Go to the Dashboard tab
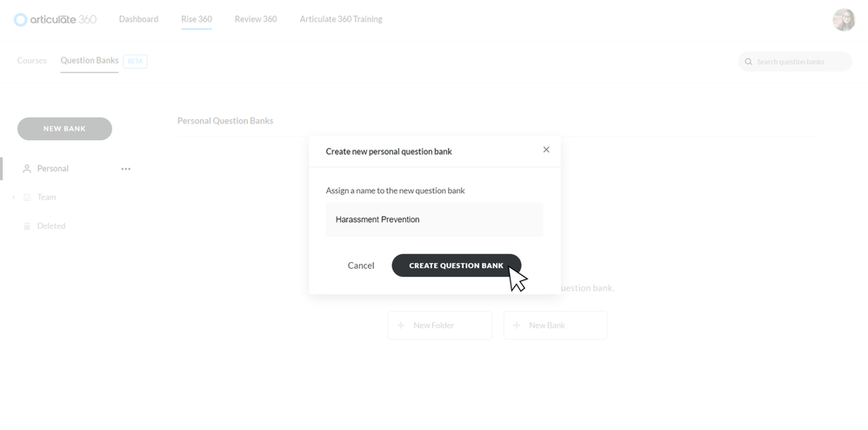868x430 pixels. pos(138,19)
